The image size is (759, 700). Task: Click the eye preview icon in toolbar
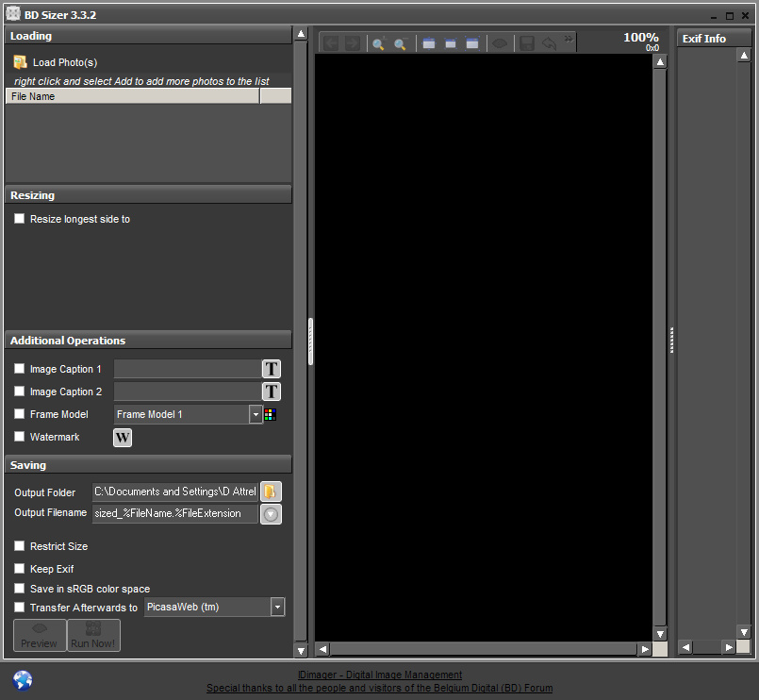[500, 44]
